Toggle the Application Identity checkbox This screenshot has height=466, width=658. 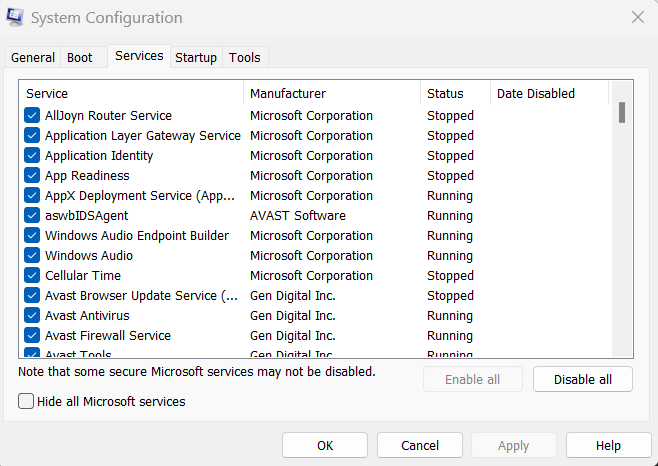(32, 156)
